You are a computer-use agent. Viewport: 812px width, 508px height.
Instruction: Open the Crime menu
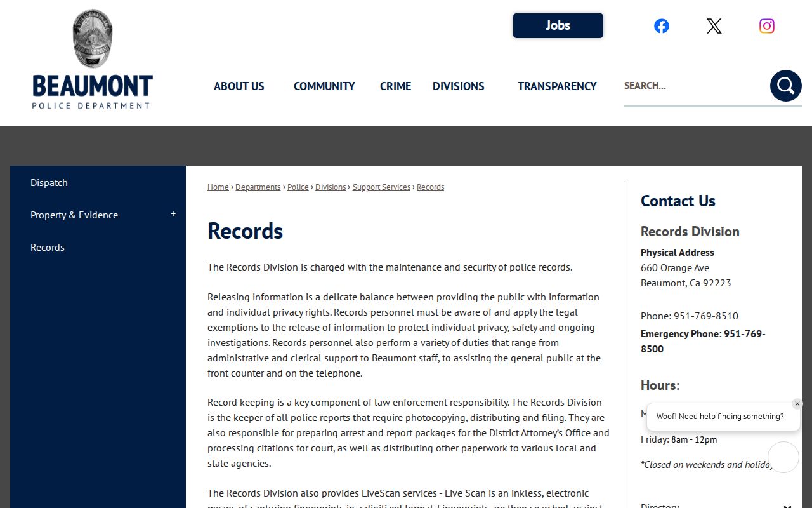(396, 86)
